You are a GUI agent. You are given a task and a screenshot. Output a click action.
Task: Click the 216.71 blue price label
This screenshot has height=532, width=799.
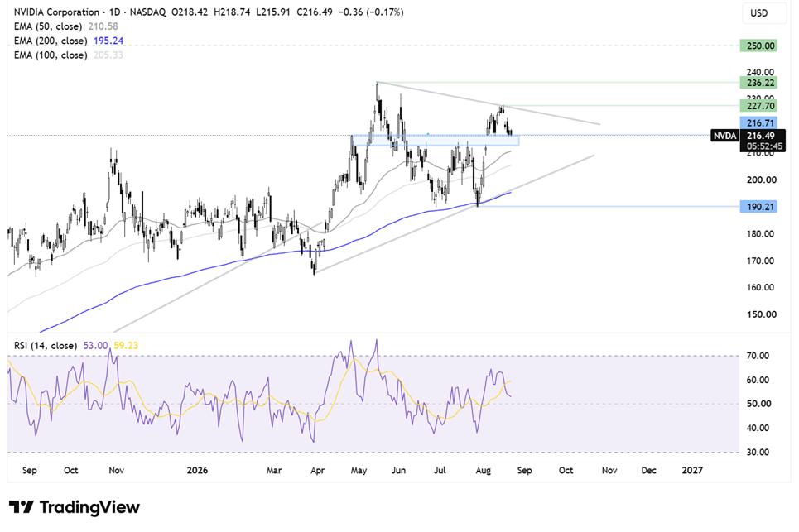point(758,122)
